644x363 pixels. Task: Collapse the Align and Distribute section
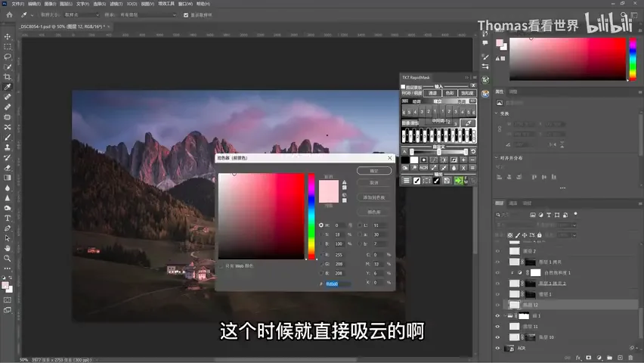497,158
